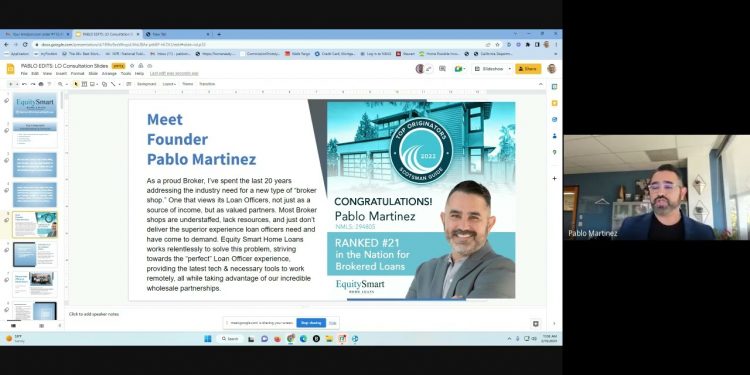Open the taskbar Search box
This screenshot has width=750, height=375.
coord(230,339)
